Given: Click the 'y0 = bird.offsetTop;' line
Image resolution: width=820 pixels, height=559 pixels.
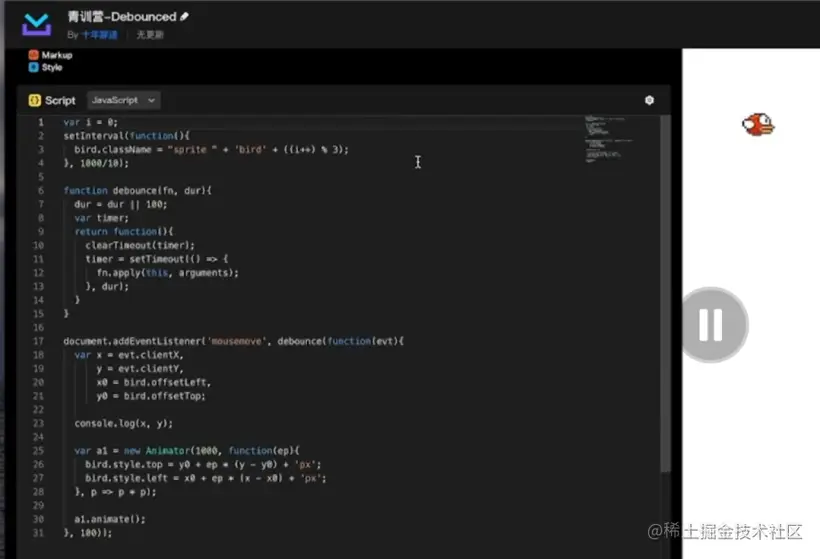Looking at the screenshot, I should 151,396.
